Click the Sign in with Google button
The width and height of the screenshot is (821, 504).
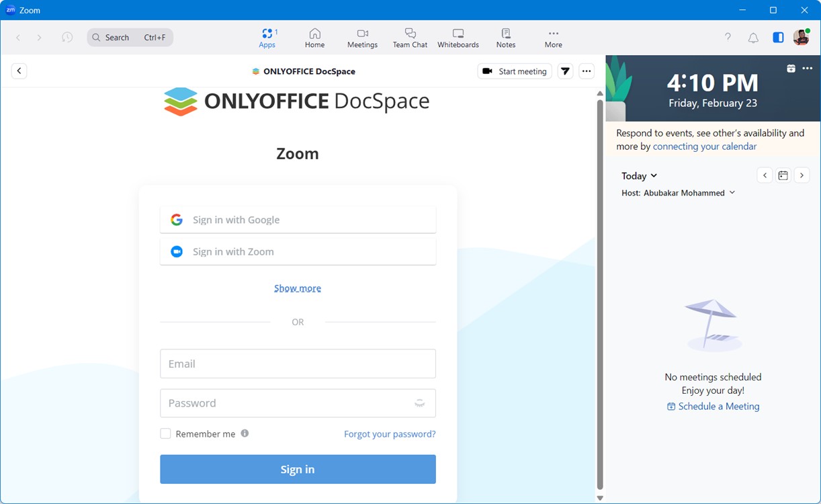298,219
